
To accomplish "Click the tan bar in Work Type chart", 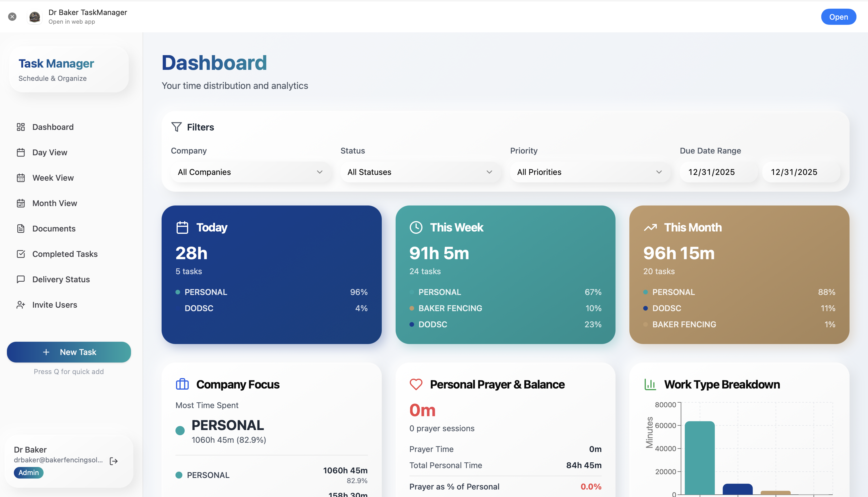I will pyautogui.click(x=775, y=493).
